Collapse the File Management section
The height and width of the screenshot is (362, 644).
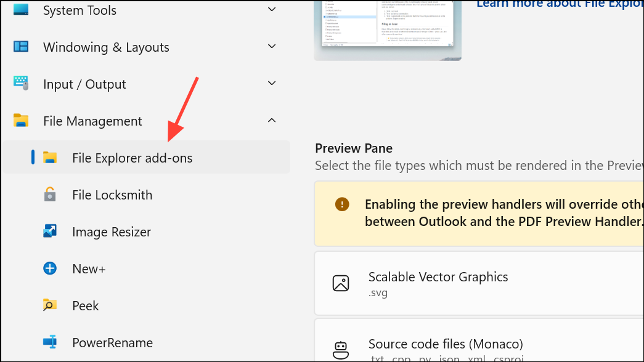[x=272, y=121]
